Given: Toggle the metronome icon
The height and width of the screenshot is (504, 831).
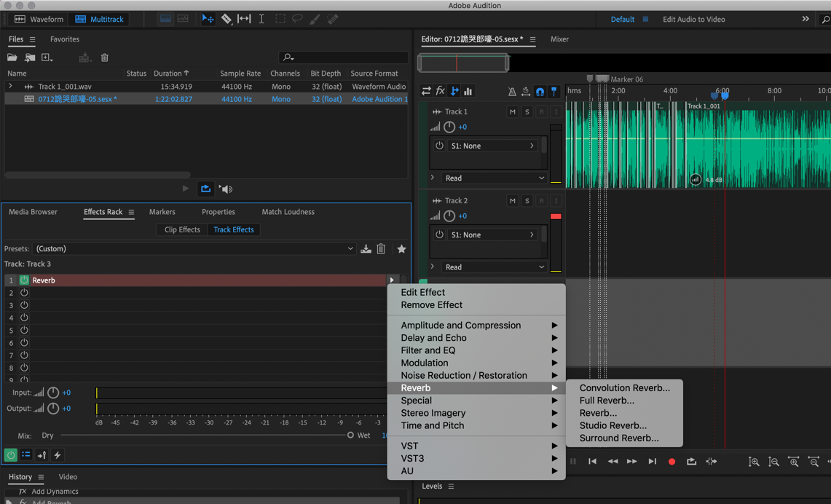Looking at the screenshot, I should click(512, 91).
